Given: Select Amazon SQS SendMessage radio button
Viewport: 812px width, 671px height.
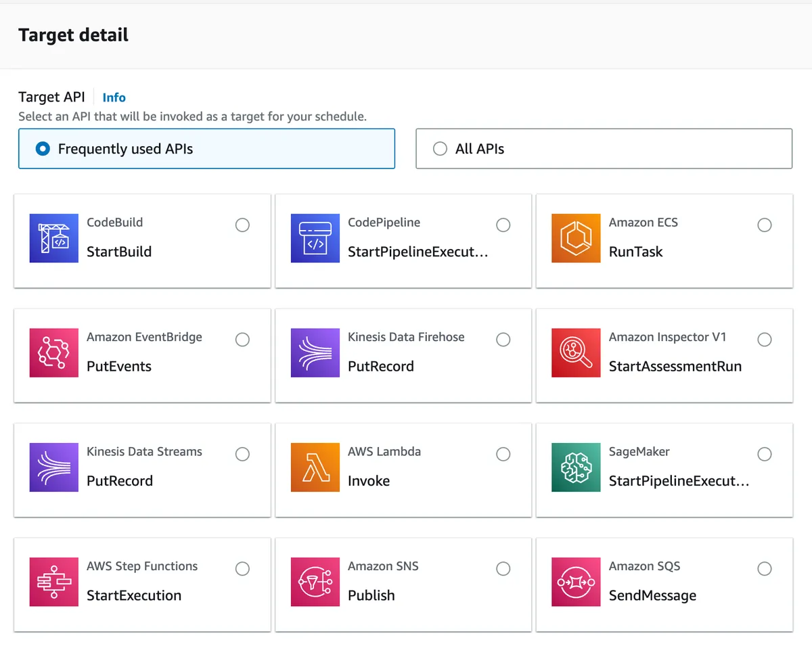Looking at the screenshot, I should (x=765, y=568).
